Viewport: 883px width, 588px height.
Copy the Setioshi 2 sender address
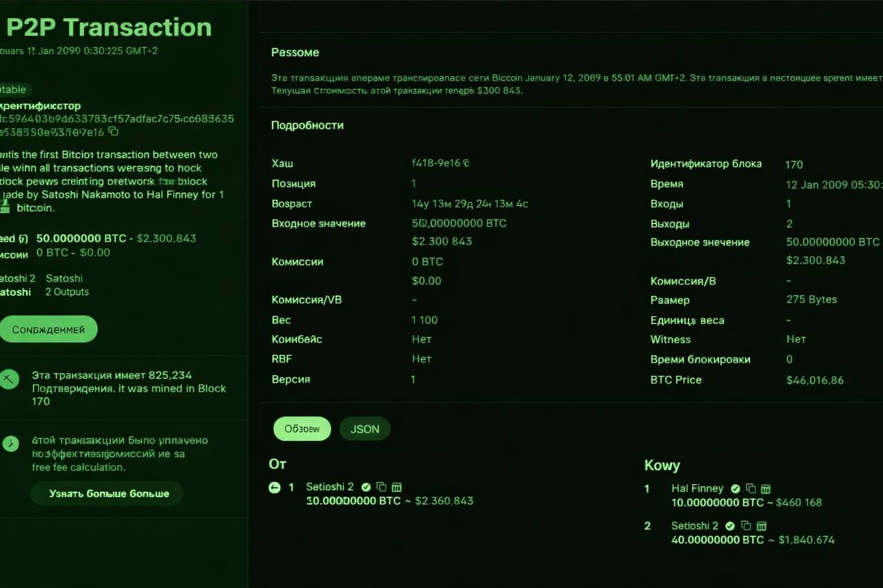point(381,487)
